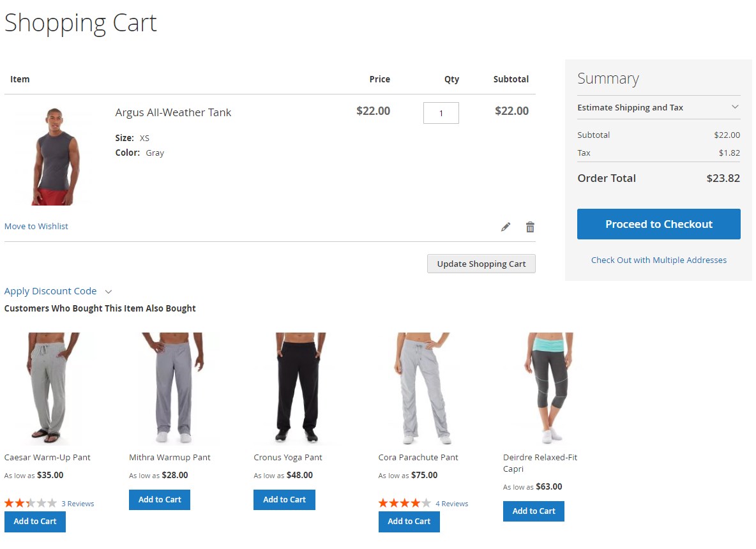Open the 4 Reviews link

pos(452,504)
